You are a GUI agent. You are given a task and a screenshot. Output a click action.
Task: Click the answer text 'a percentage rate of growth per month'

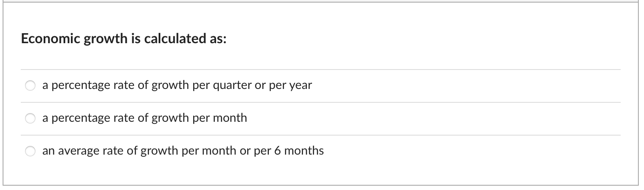click(144, 118)
